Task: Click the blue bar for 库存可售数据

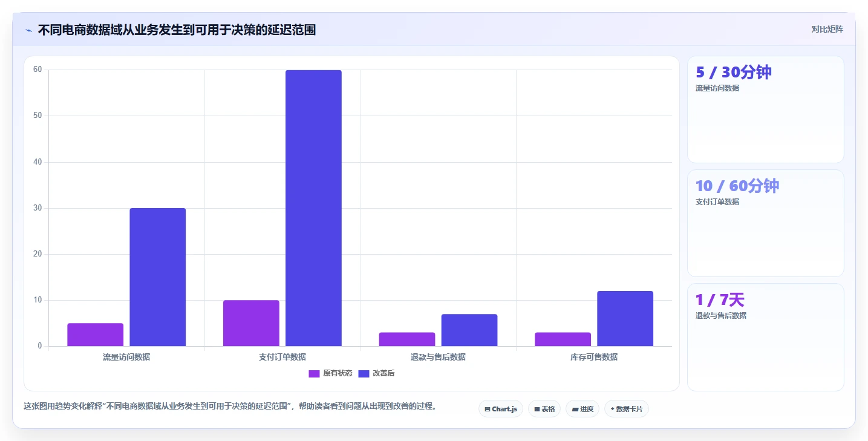Action: (x=625, y=319)
